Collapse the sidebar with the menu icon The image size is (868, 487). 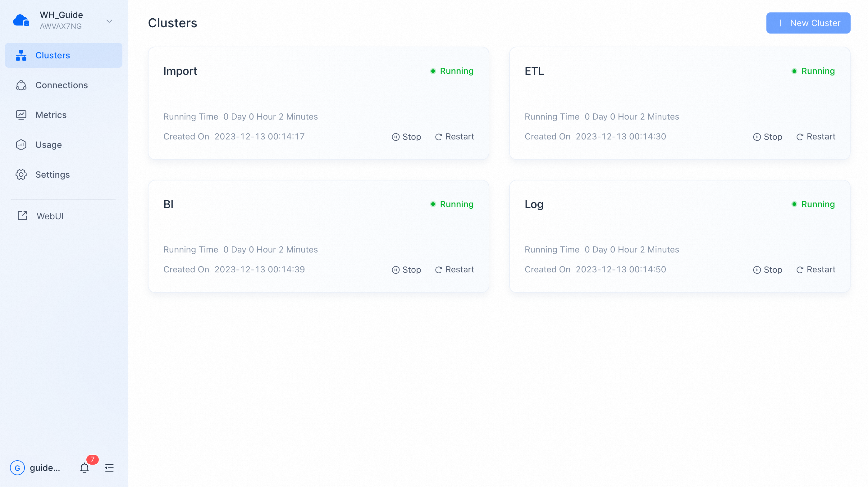click(109, 467)
